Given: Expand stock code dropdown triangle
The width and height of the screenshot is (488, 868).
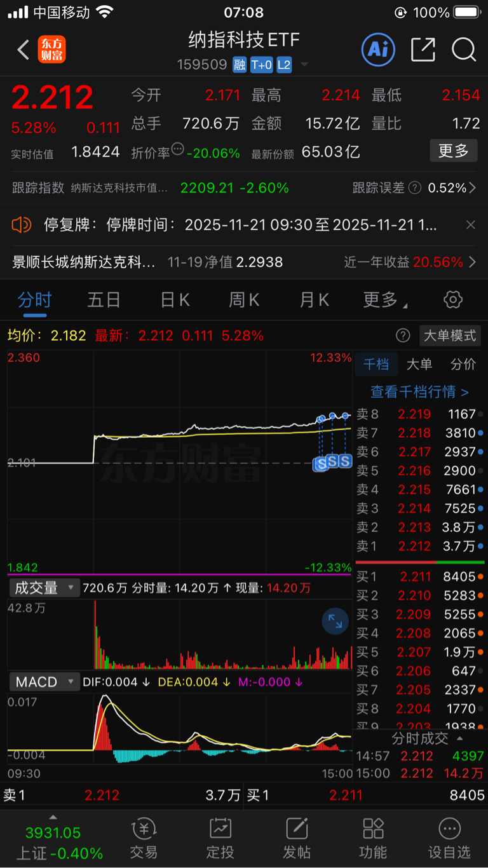Looking at the screenshot, I should click(304, 65).
